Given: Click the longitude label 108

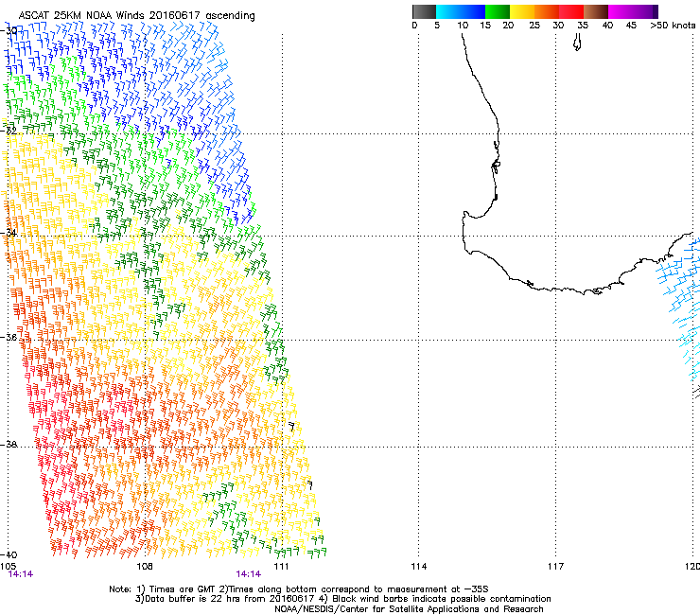Looking at the screenshot, I should pos(145,567).
